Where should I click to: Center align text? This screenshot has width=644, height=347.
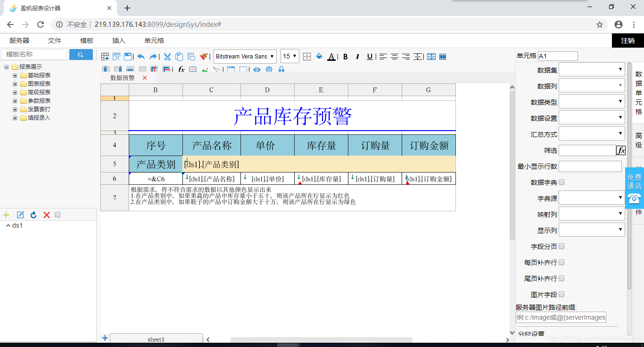[x=394, y=57]
